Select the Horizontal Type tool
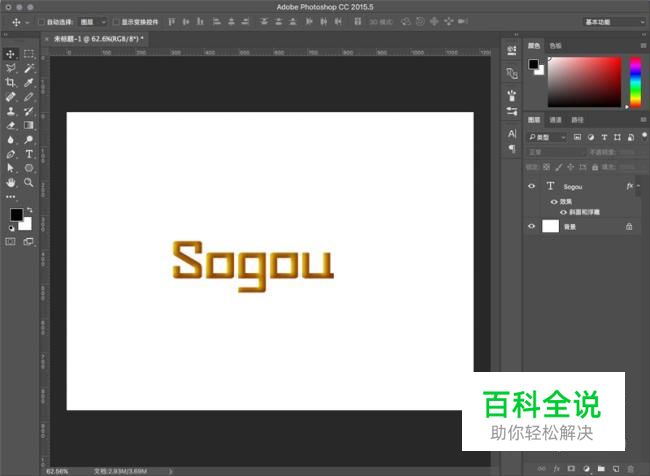The height and width of the screenshot is (476, 650). [x=29, y=154]
